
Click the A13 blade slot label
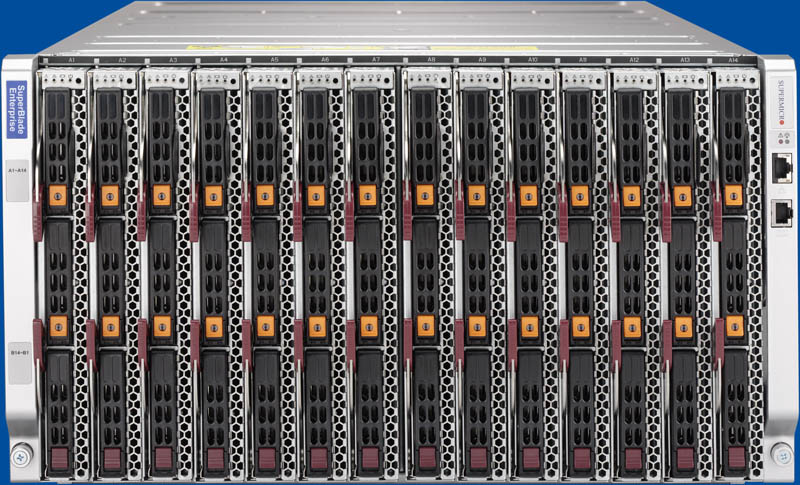coord(685,60)
